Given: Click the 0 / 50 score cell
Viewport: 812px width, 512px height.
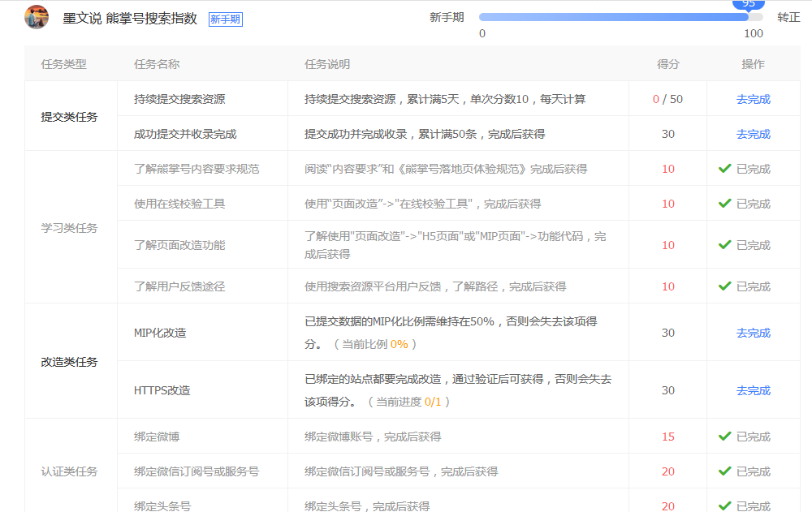Looking at the screenshot, I should [667, 99].
